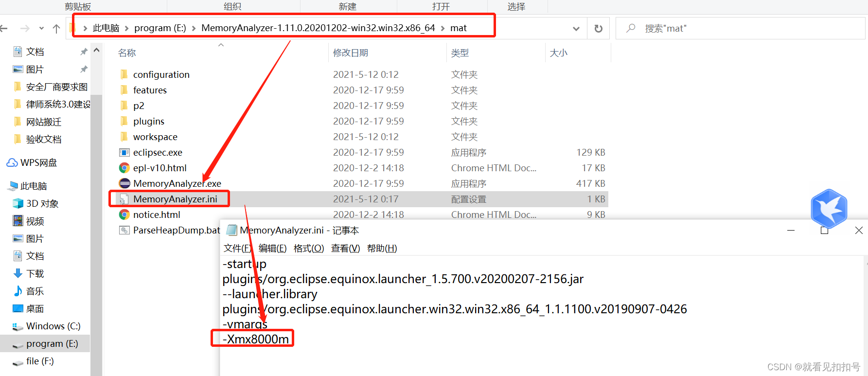The image size is (868, 376).
Task: Go up one folder level arrow
Action: pyautogui.click(x=56, y=29)
